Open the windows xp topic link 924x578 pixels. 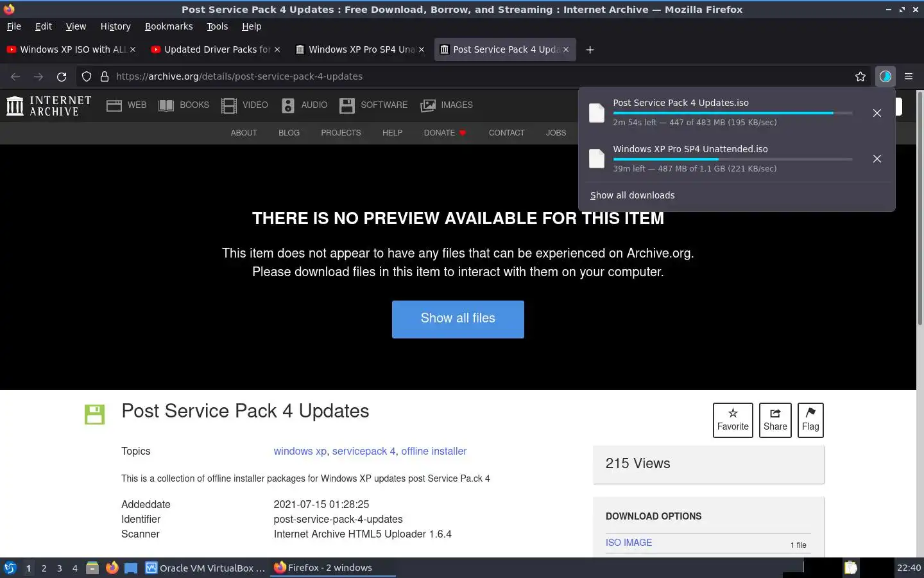300,451
